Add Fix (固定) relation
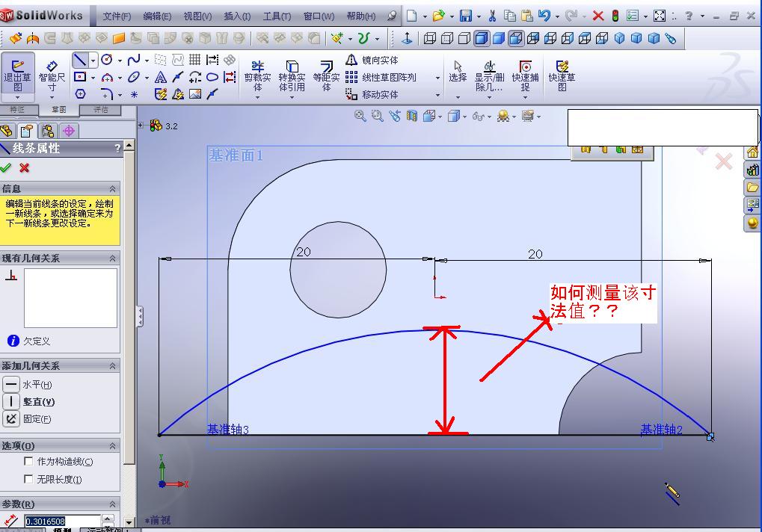762x532 pixels. point(11,418)
